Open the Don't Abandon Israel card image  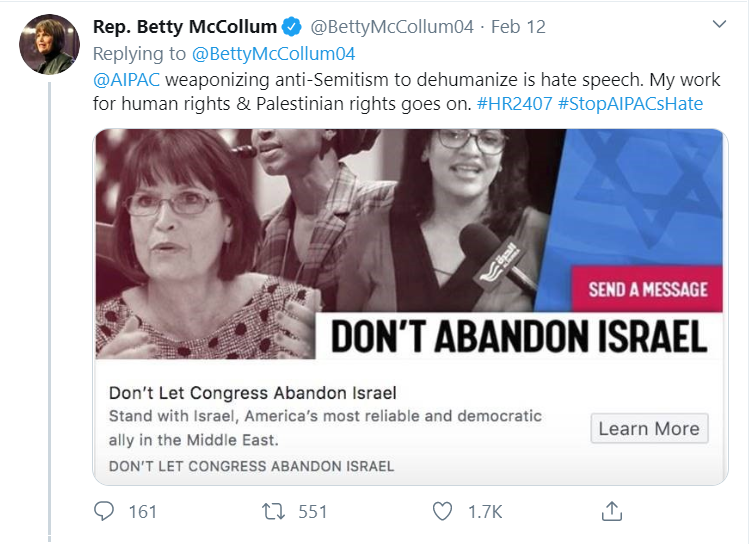point(409,244)
